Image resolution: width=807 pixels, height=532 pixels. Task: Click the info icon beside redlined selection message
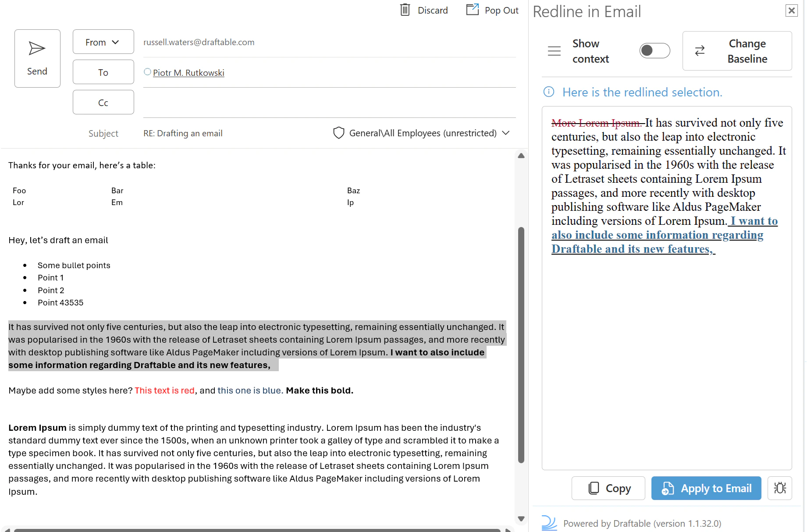pos(549,92)
